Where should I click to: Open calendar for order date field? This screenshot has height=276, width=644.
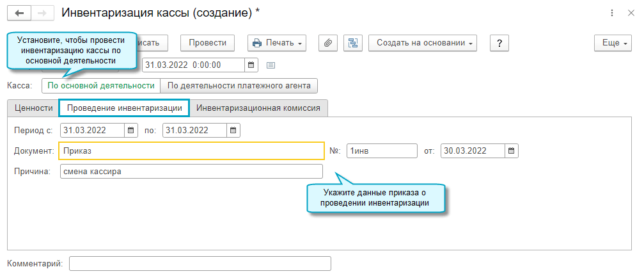click(x=512, y=151)
